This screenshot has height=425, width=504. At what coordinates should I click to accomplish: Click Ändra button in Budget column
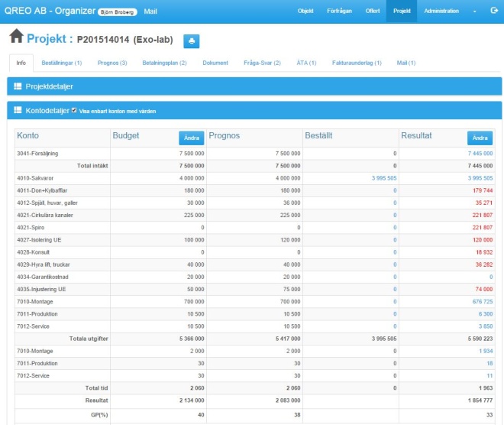coord(191,138)
